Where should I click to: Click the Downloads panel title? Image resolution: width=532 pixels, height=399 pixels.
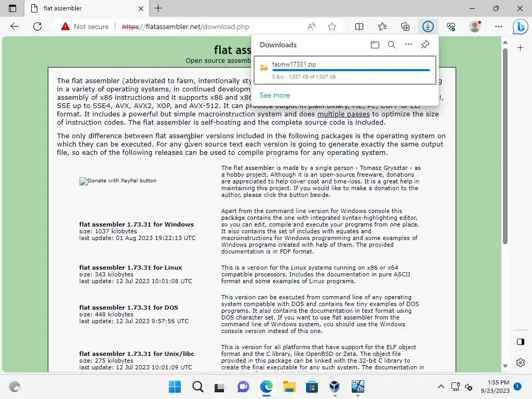pos(278,45)
